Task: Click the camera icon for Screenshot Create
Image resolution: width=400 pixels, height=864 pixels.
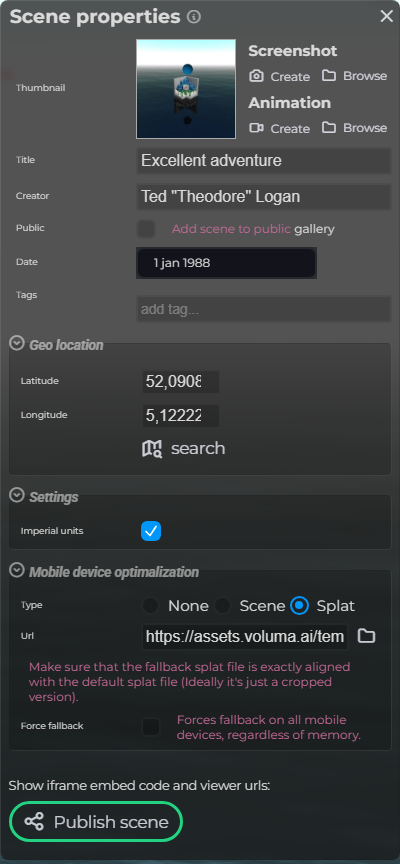Action: (256, 76)
